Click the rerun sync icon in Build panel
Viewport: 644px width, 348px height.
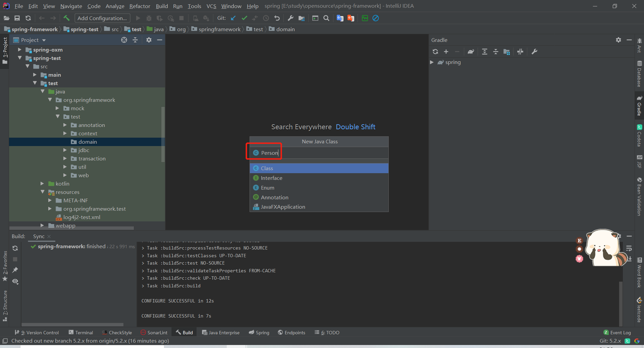click(15, 248)
